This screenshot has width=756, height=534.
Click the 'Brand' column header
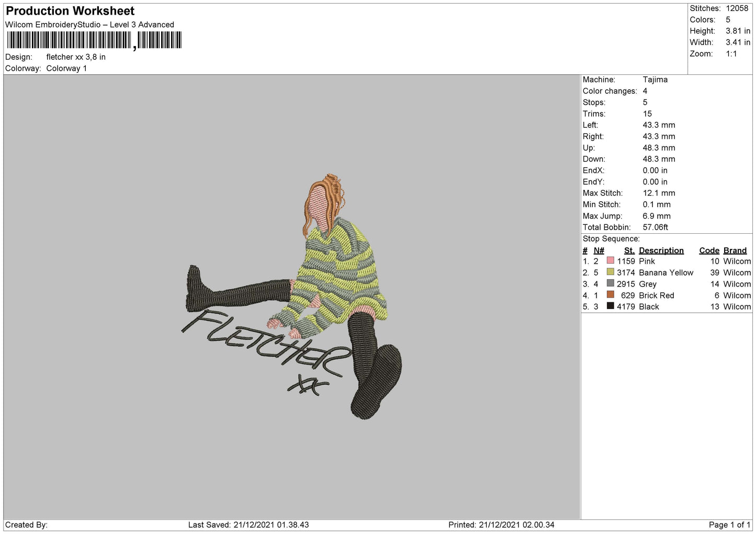click(x=735, y=251)
